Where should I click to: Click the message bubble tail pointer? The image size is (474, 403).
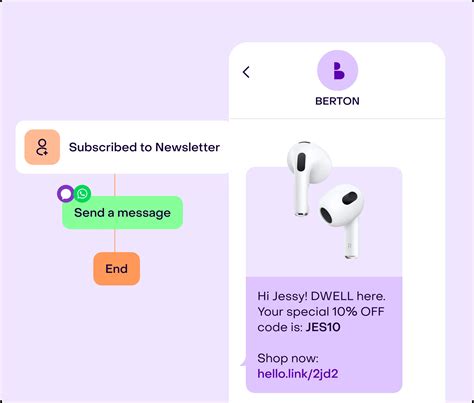pos(243,362)
